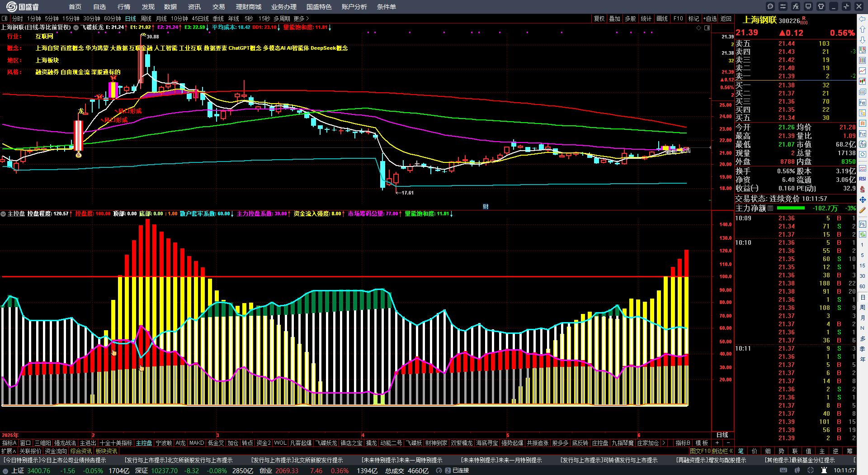
Task: Click the RSI indicator icon in sidebar
Action: click(863, 179)
